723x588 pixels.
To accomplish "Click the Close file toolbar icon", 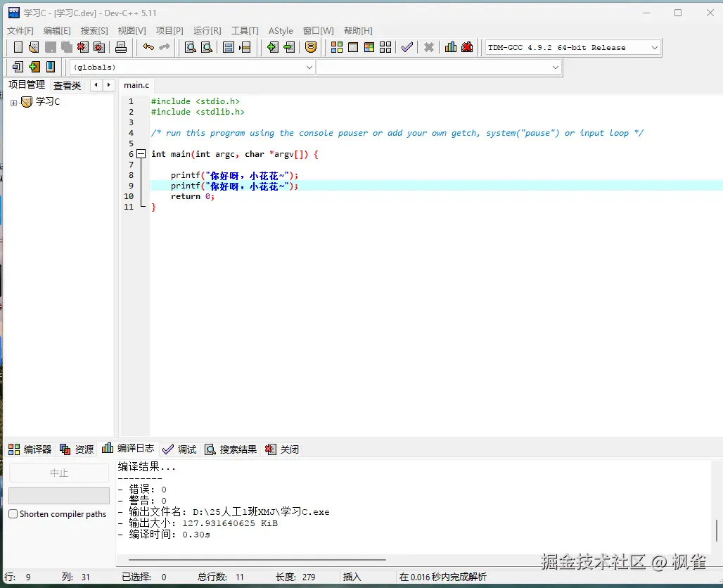I will click(83, 47).
